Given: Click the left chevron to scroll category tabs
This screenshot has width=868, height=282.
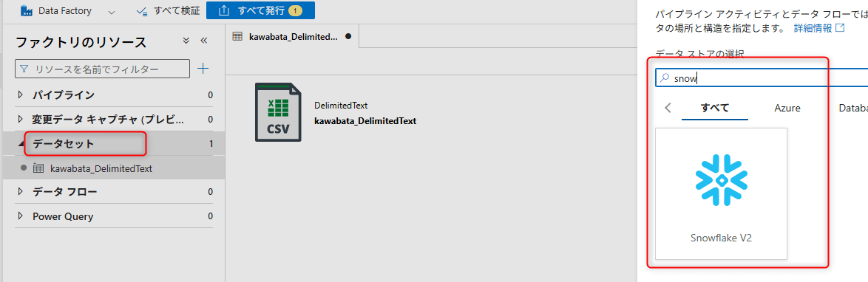Looking at the screenshot, I should click(x=668, y=108).
